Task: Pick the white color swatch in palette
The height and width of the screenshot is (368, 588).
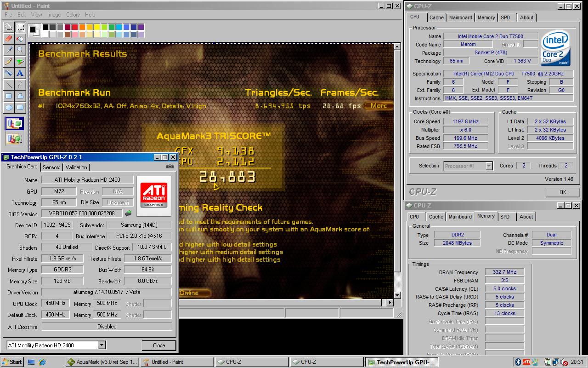Action: tap(45, 34)
